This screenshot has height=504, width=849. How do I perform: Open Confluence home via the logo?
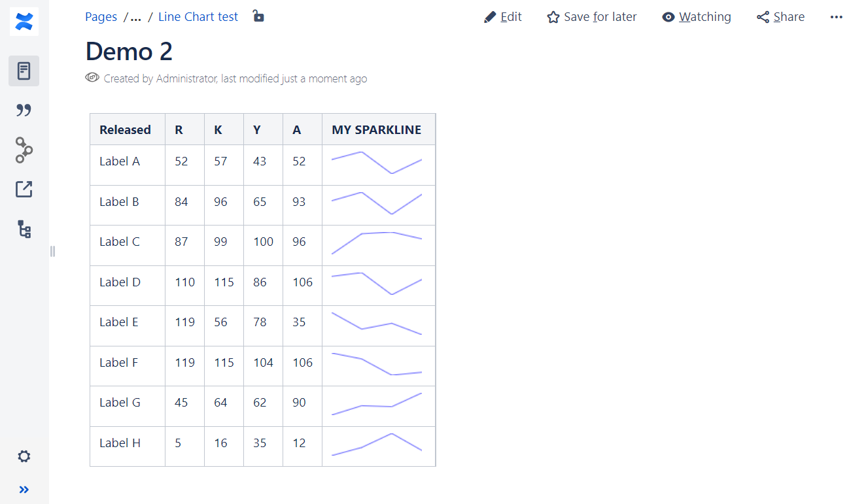point(24,21)
